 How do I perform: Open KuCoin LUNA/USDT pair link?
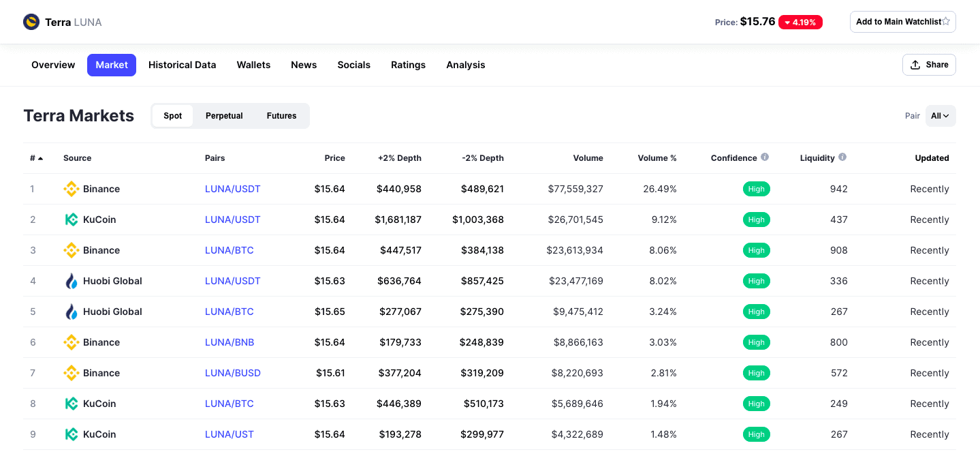click(x=233, y=220)
